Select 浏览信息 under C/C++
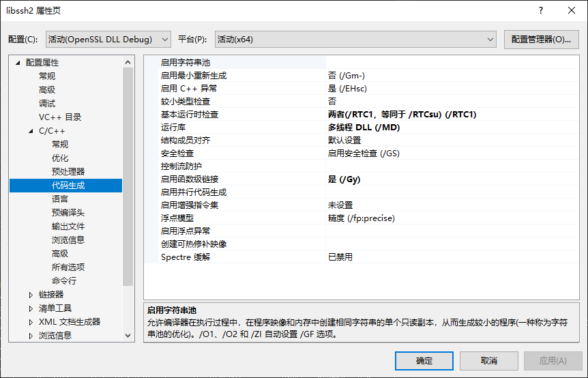This screenshot has height=378, width=588. pyautogui.click(x=68, y=239)
